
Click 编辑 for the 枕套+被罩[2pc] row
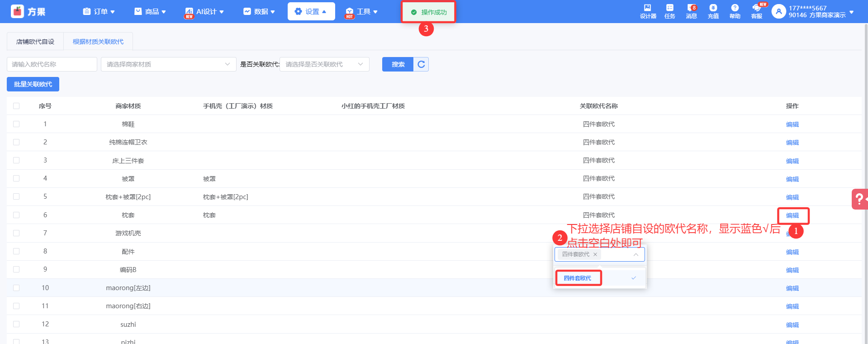click(792, 197)
